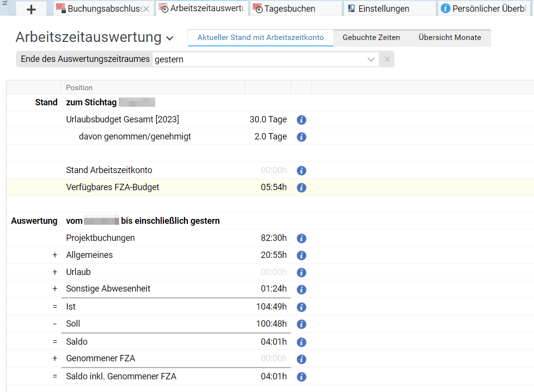Select Aktueller Stand mit Arbeitszeitkonto view
The height and width of the screenshot is (392, 534).
261,38
